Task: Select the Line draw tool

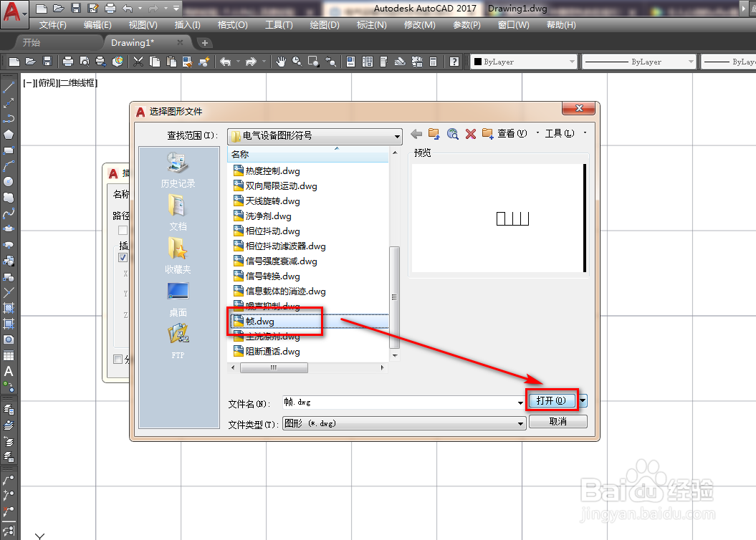Action: coord(8,87)
